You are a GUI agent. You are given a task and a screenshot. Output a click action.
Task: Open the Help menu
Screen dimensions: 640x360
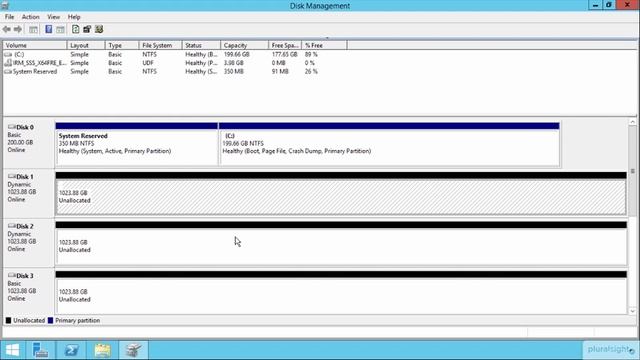click(x=74, y=17)
